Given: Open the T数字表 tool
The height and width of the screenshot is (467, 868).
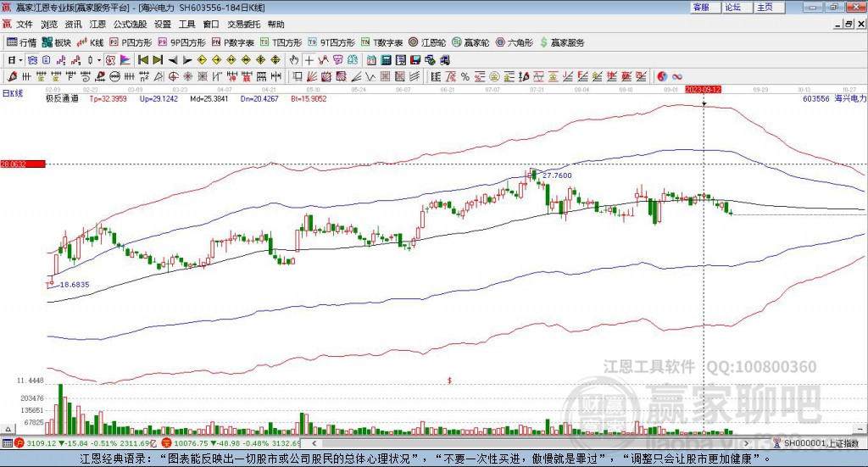Looking at the screenshot, I should click(382, 42).
